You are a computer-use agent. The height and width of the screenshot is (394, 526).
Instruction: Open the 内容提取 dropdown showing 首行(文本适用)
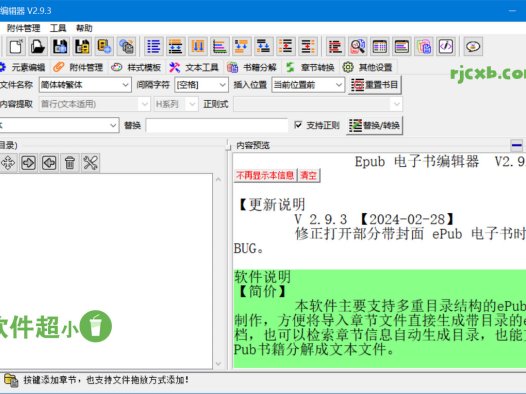[94, 104]
